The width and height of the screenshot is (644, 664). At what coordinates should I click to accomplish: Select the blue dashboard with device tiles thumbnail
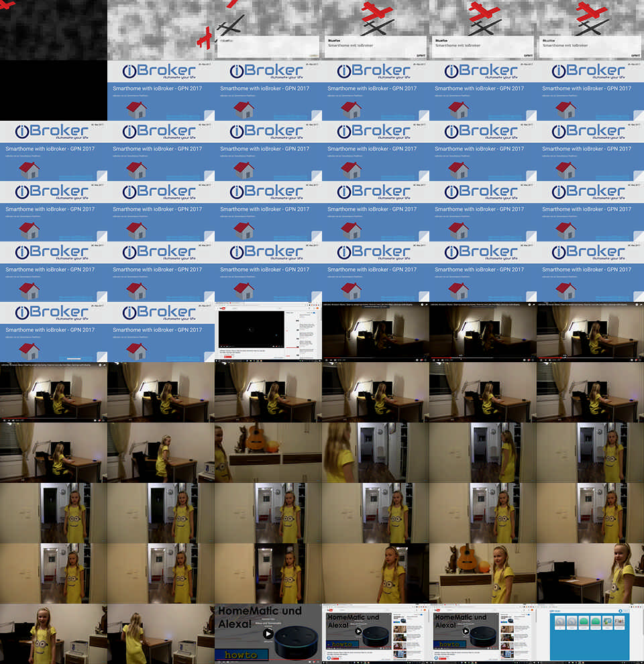tap(590, 634)
